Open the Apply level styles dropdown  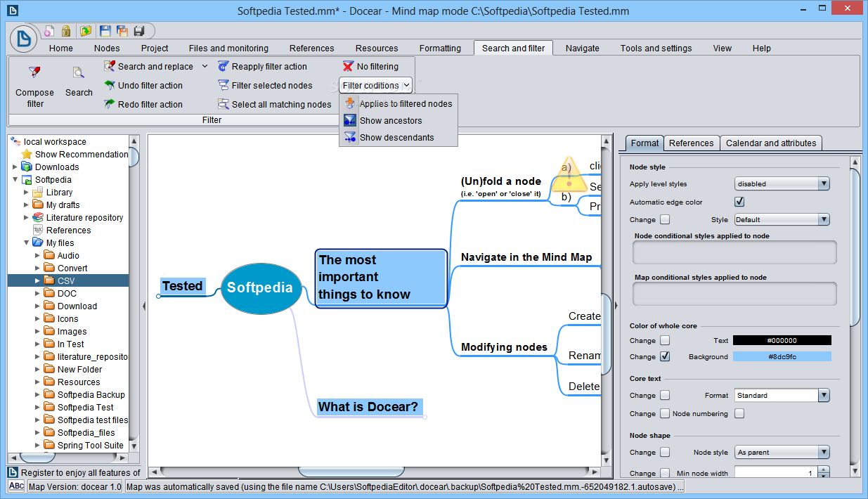click(x=782, y=183)
